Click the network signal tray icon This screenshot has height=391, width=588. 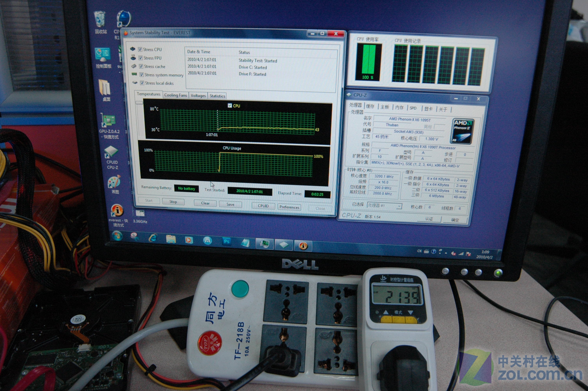click(461, 254)
